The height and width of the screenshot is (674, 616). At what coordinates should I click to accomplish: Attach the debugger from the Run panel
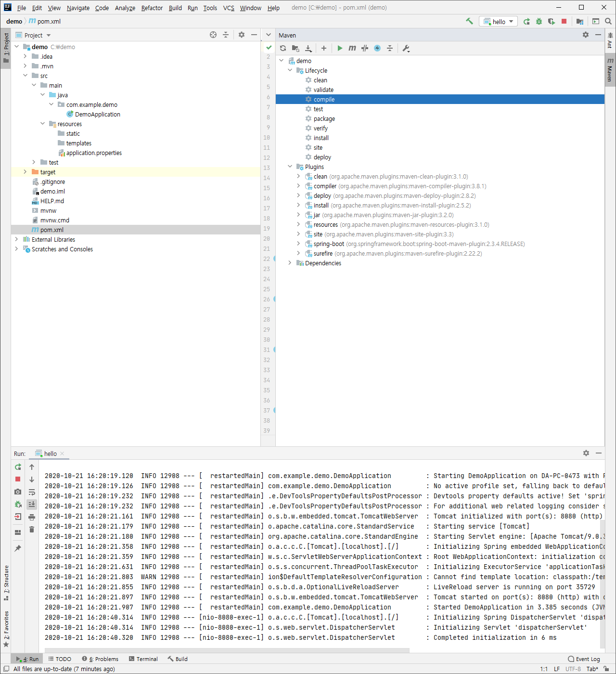click(x=18, y=505)
